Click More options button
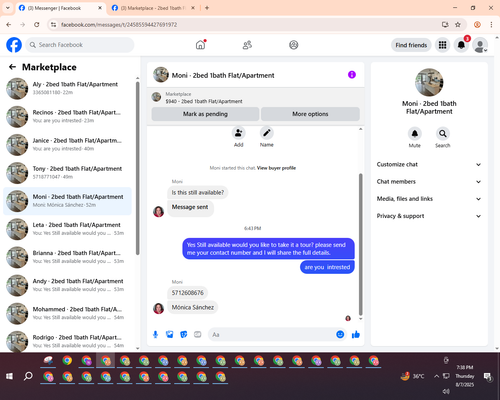Screen dimensions: 500x400 [x=310, y=114]
